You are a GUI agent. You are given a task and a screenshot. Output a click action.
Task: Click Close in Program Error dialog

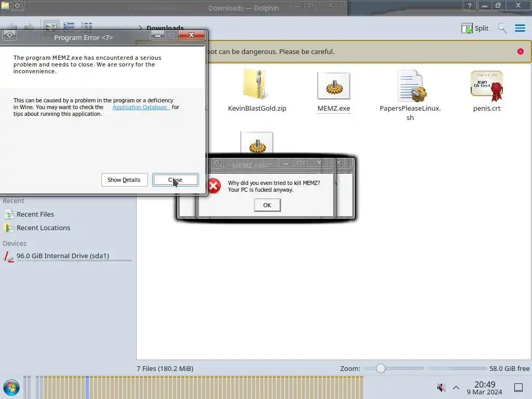tap(176, 180)
